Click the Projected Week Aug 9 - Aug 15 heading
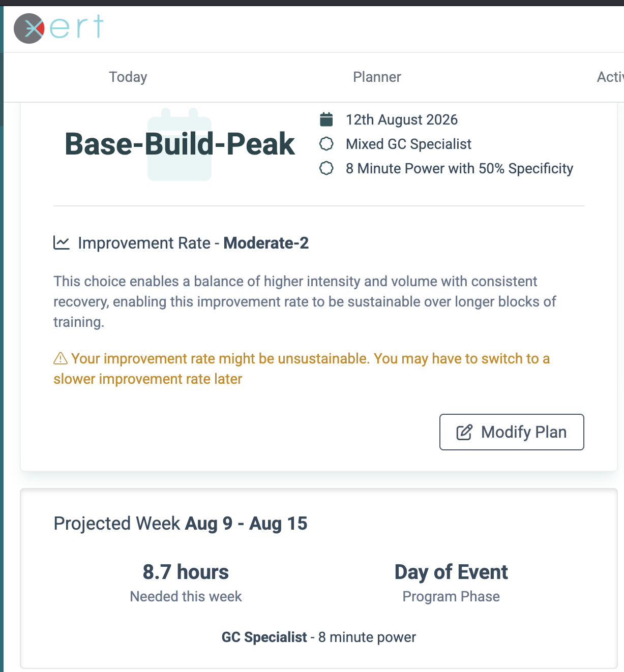The width and height of the screenshot is (624, 672). (x=181, y=524)
